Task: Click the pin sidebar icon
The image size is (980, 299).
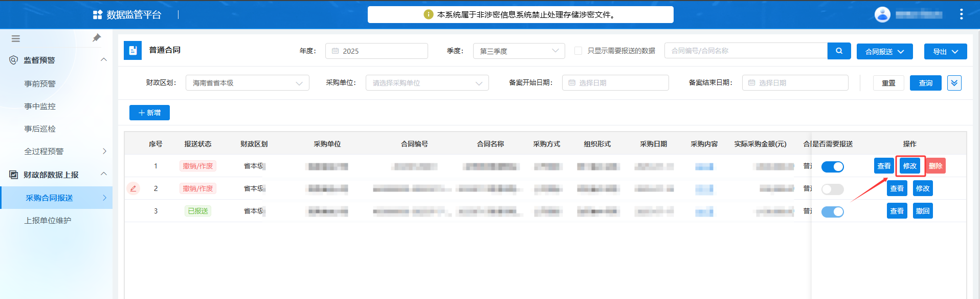Action: click(x=97, y=38)
